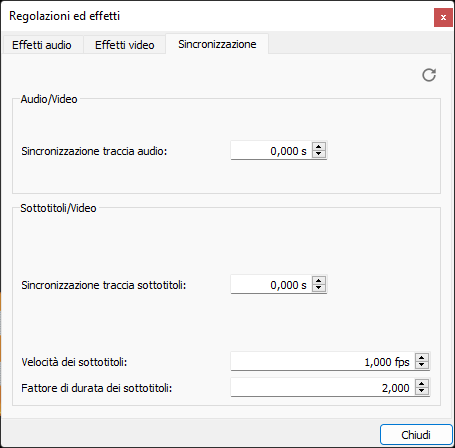Click the Sincronizzazione traccia sottotitoli label
The width and height of the screenshot is (455, 448).
pos(104,285)
